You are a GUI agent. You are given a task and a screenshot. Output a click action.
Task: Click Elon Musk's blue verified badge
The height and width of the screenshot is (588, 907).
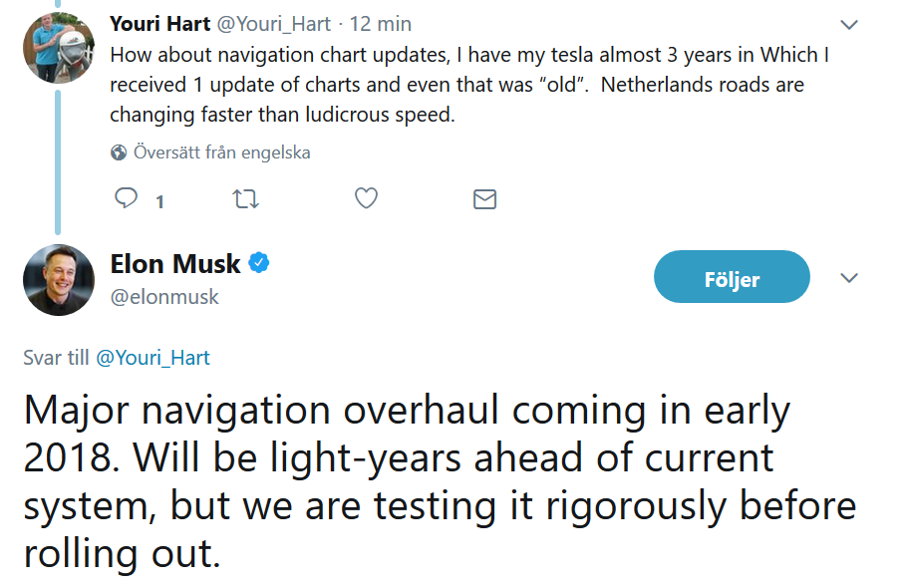tap(259, 263)
